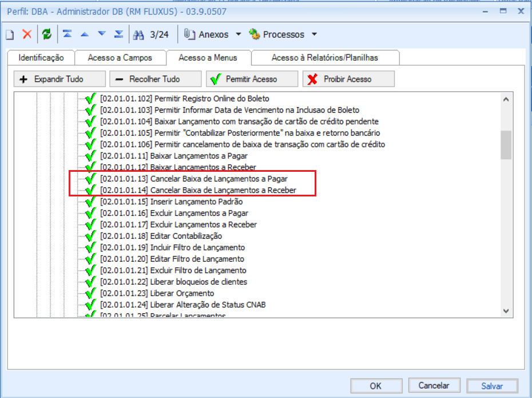Toggle checkmark for 02.01.01.106 cancelamento de baixa
The image size is (532, 398).
coord(90,144)
